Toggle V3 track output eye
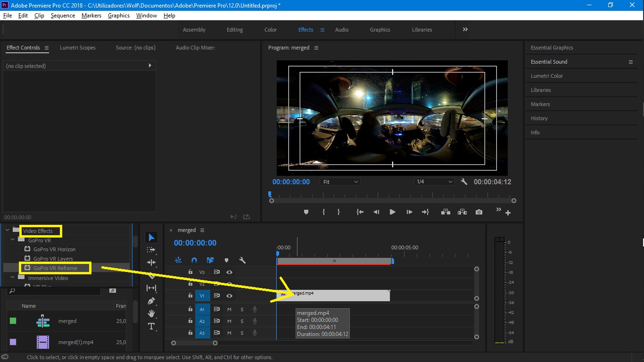 click(x=229, y=272)
